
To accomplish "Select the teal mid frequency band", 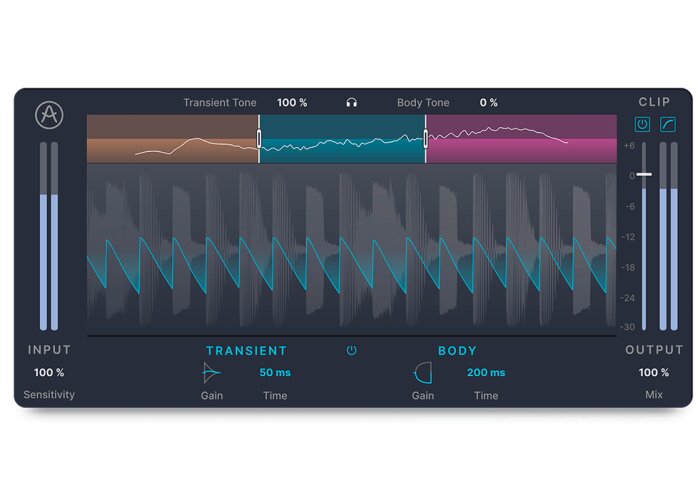I will click(x=342, y=139).
